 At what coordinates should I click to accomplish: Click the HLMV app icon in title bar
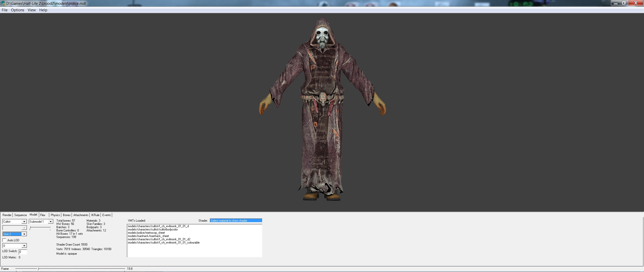3,3
